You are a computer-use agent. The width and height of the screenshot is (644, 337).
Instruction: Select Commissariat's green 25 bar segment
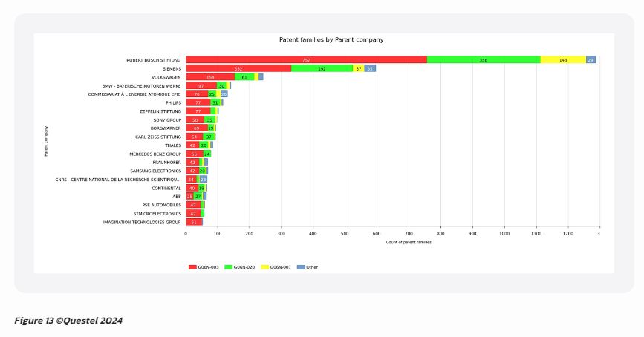point(212,94)
